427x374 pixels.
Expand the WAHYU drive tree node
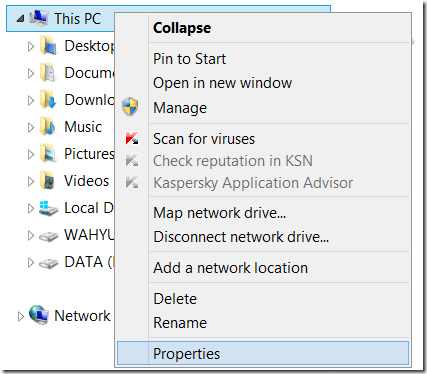[x=31, y=235]
